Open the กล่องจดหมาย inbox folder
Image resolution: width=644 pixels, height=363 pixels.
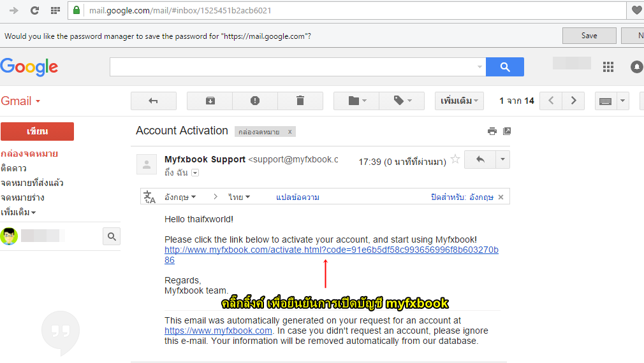(29, 154)
